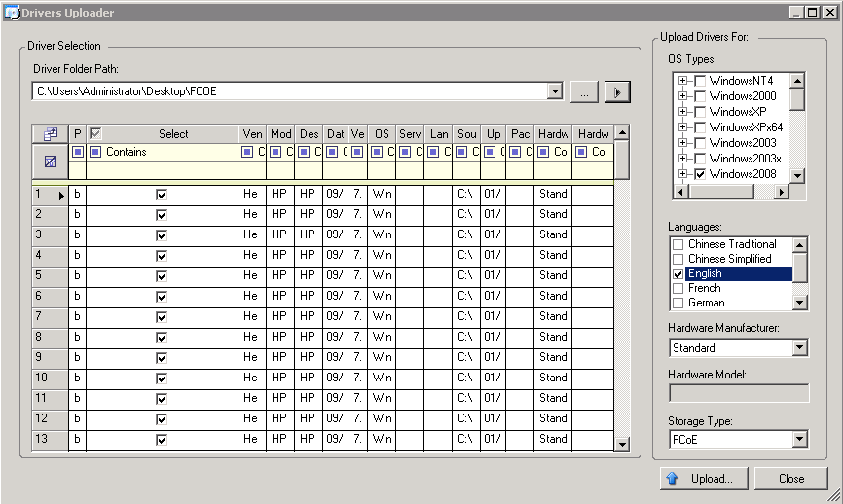Check the French language option
This screenshot has width=843, height=504.
click(x=678, y=288)
